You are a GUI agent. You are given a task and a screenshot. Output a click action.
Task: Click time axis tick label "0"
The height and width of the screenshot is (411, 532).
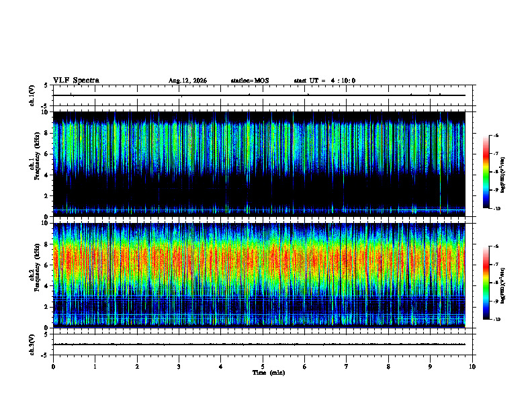(53, 367)
